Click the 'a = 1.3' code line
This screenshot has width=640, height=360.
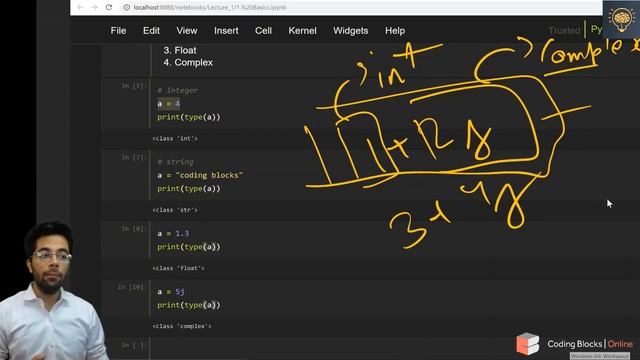[x=173, y=233]
